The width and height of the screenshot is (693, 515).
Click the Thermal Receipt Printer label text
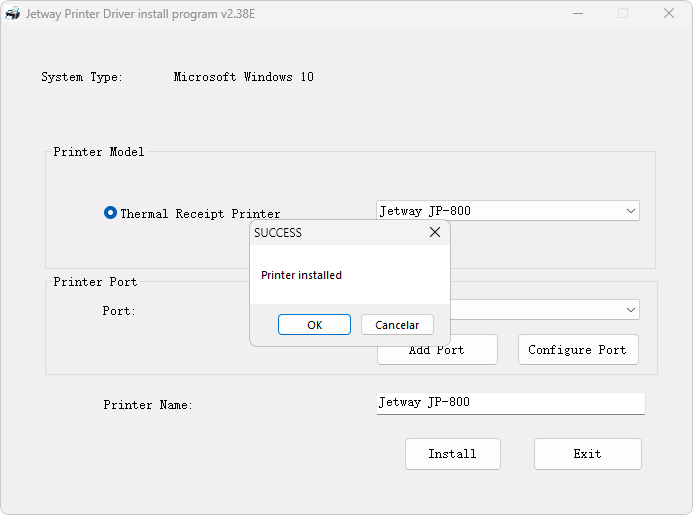[x=200, y=214]
